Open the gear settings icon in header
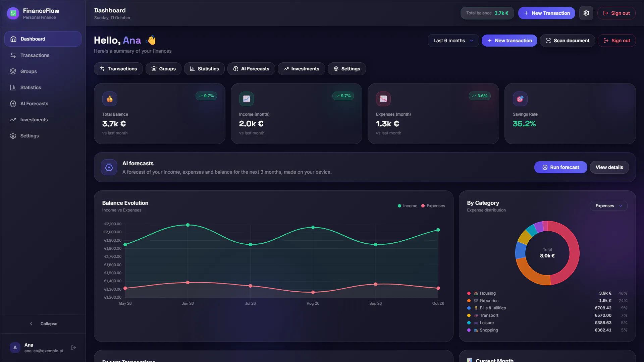 (586, 13)
